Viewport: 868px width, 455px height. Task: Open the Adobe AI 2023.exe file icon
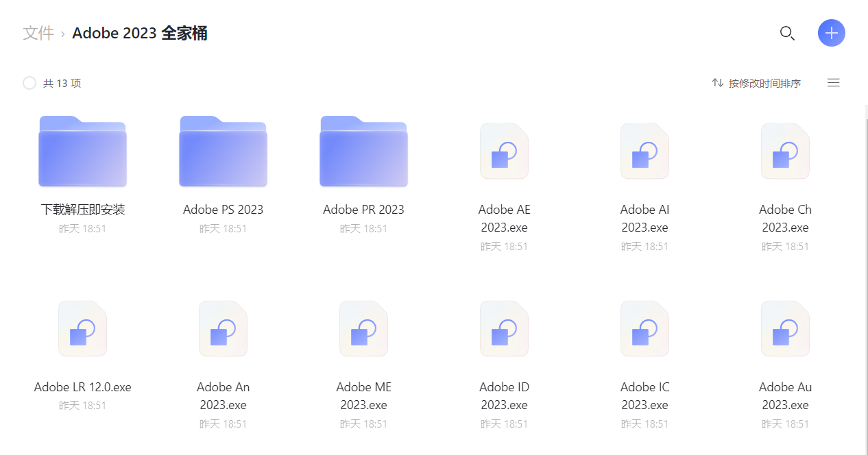point(644,151)
